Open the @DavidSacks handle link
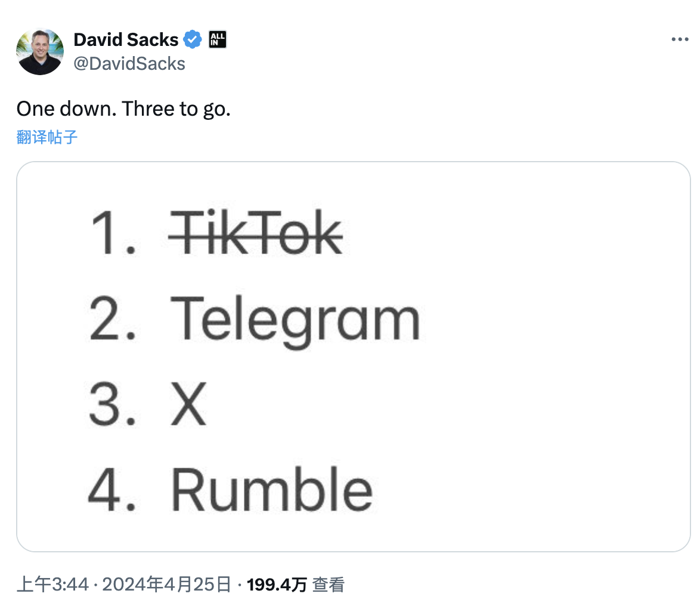This screenshot has height=612, width=700. (x=129, y=63)
